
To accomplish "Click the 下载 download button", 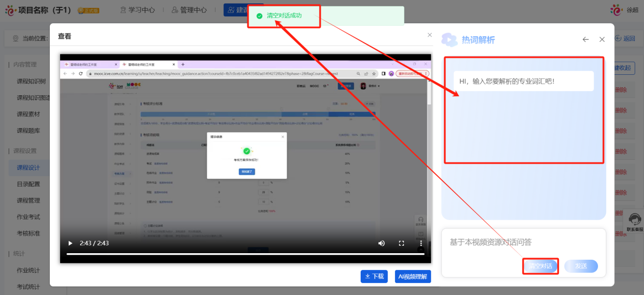I will [x=374, y=276].
